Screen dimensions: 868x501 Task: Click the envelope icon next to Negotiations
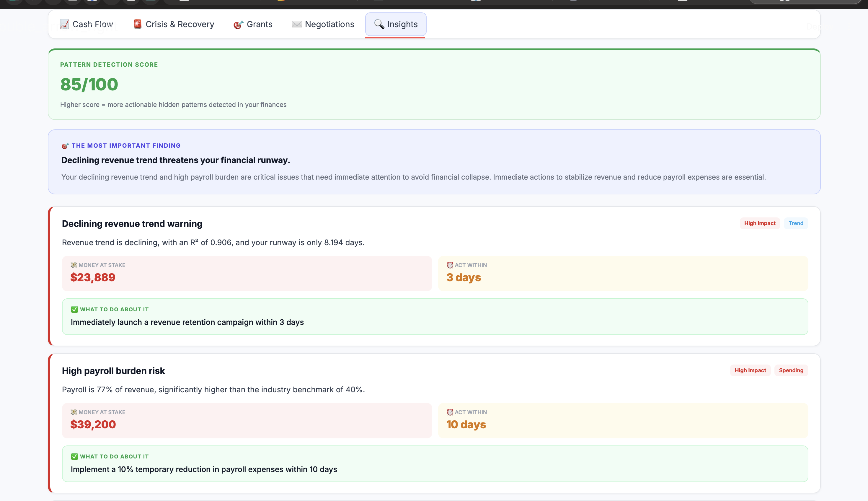coord(297,24)
